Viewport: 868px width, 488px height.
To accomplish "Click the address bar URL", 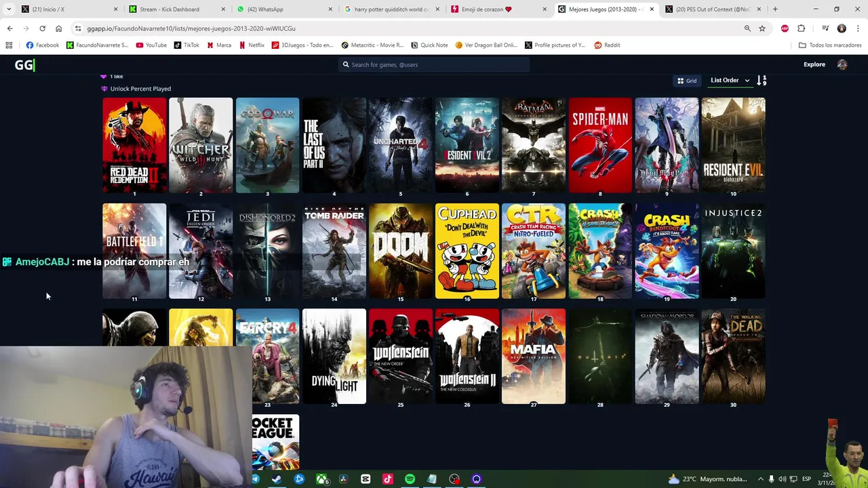I will point(191,28).
